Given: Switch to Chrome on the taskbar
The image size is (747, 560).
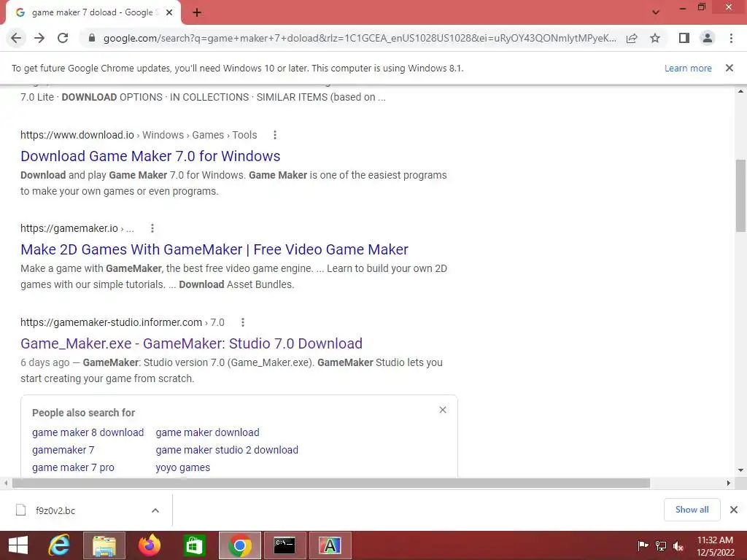Looking at the screenshot, I should 240,545.
